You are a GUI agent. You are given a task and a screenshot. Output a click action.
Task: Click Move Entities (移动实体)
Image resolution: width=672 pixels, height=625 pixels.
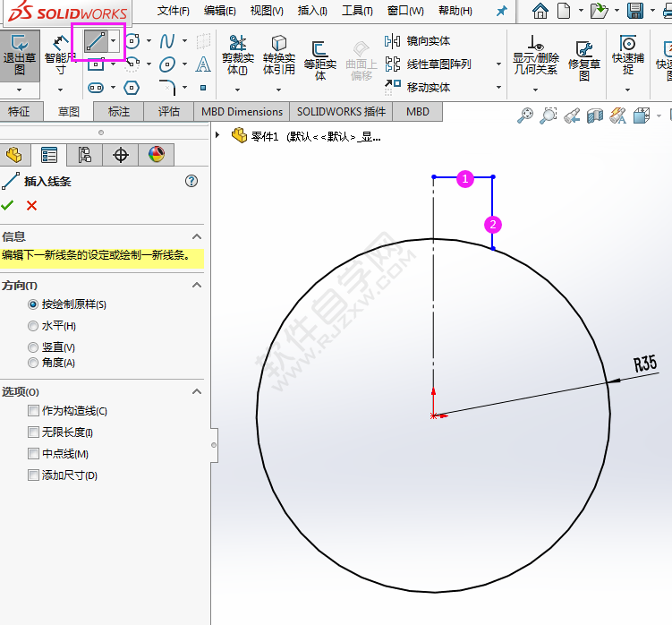click(x=418, y=88)
